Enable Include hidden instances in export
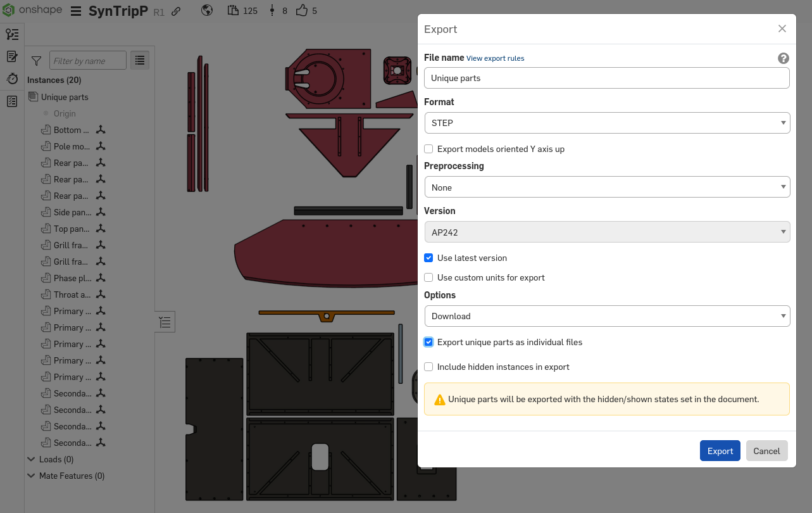The width and height of the screenshot is (812, 513). click(429, 367)
